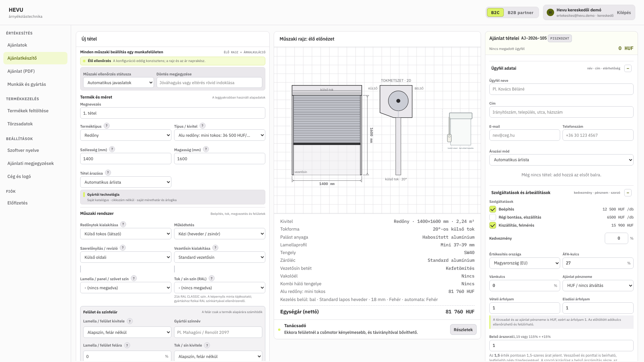Open help icon beside Redőnytok kialakítása
The image size is (644, 362).
[123, 224]
